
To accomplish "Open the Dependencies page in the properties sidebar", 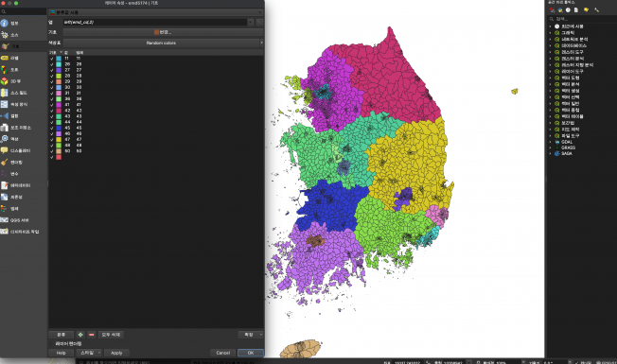I will (x=23, y=197).
